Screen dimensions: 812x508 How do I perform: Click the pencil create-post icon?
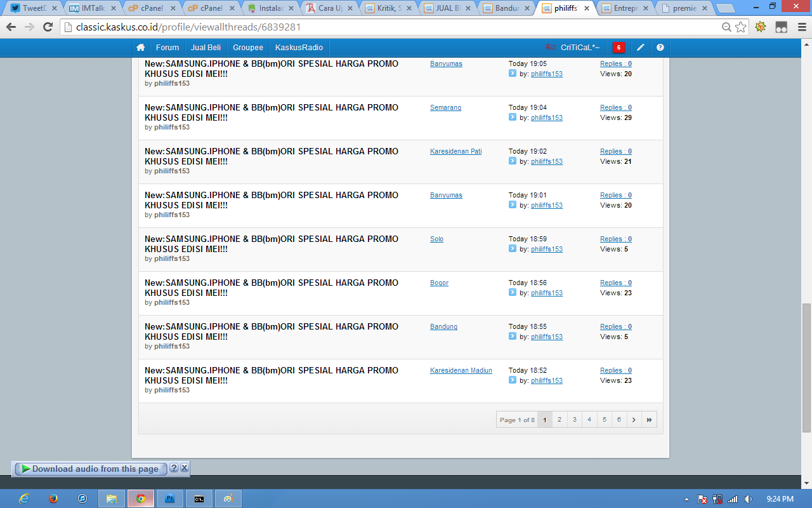[x=641, y=48]
